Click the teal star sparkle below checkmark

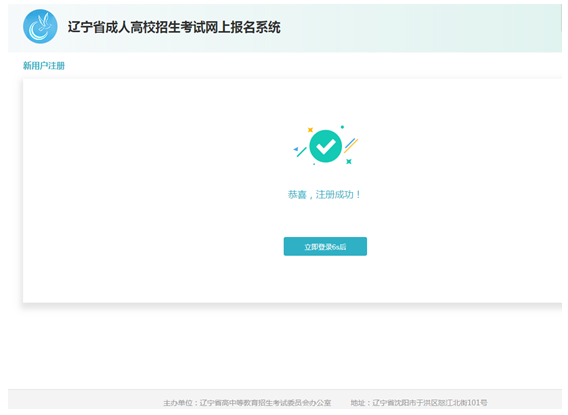(x=348, y=161)
